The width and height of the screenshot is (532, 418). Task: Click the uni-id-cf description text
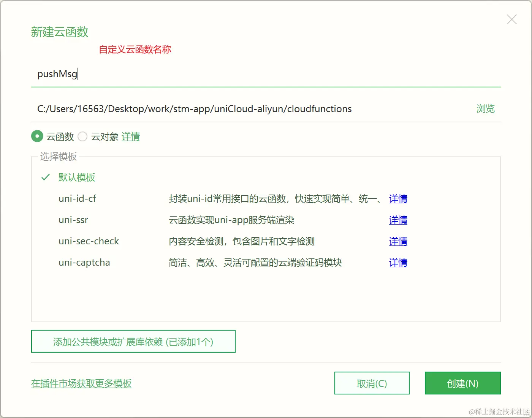tap(275, 199)
